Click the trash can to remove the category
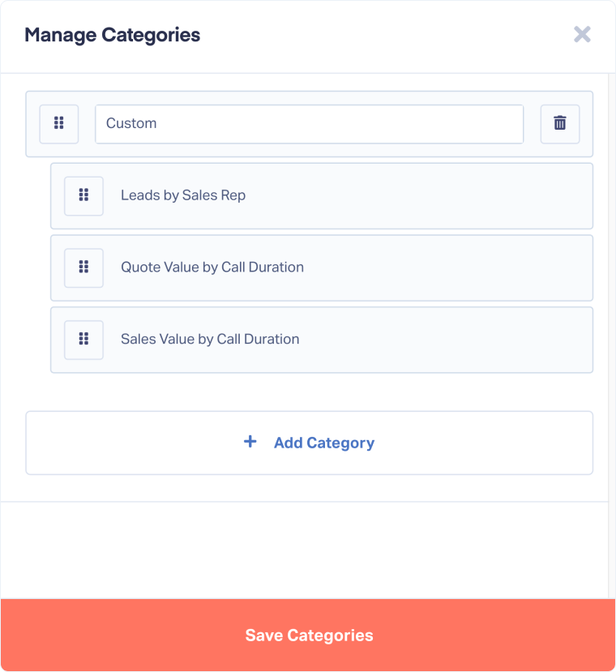 pyautogui.click(x=559, y=123)
